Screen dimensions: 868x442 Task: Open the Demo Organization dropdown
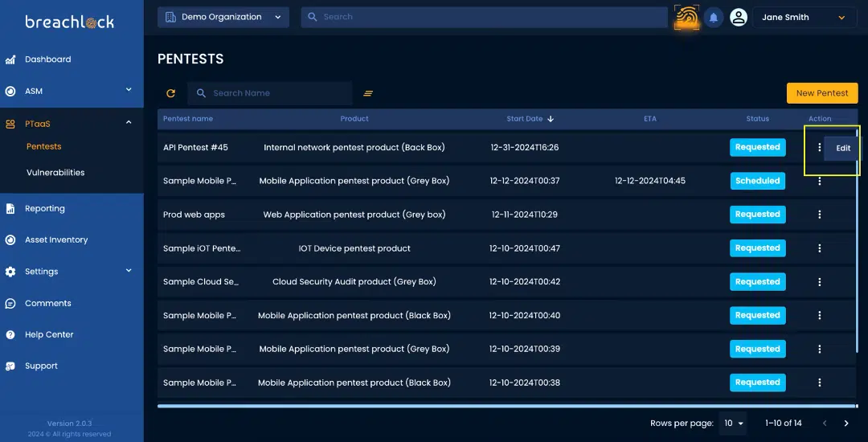pyautogui.click(x=223, y=17)
